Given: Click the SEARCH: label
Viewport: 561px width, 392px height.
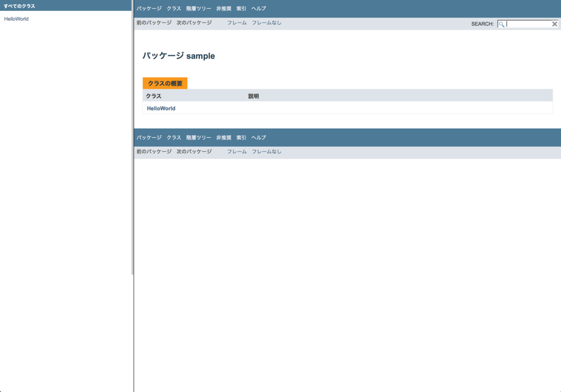Looking at the screenshot, I should pos(482,24).
